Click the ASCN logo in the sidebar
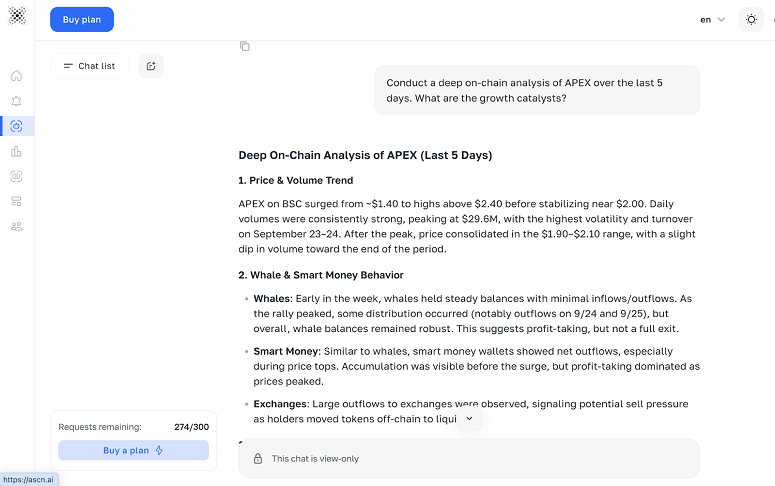Screen dimensions: 775x486 17,18
